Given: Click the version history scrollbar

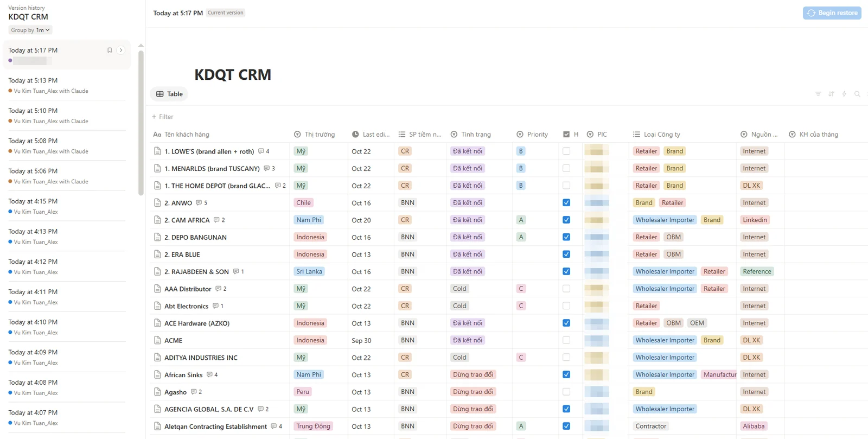Looking at the screenshot, I should tap(141, 122).
